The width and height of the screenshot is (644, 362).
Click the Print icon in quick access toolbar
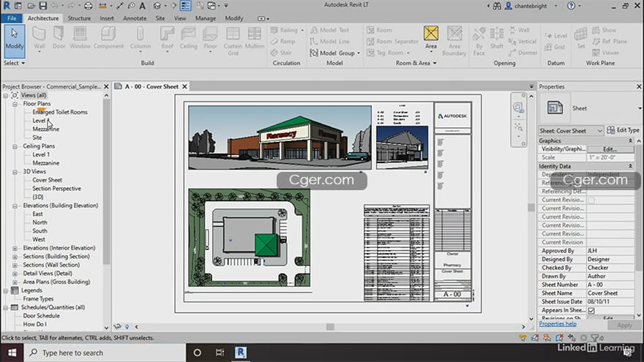pos(88,6)
